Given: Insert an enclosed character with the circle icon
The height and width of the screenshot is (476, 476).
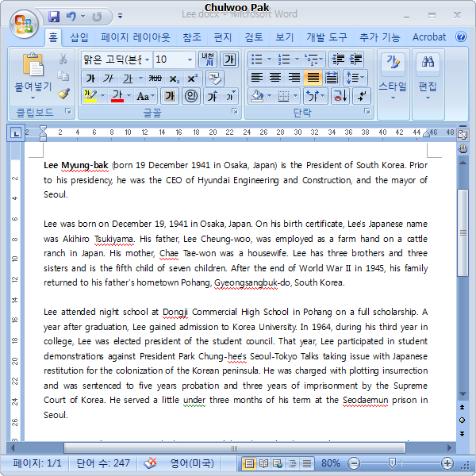Looking at the screenshot, I should point(191,96).
